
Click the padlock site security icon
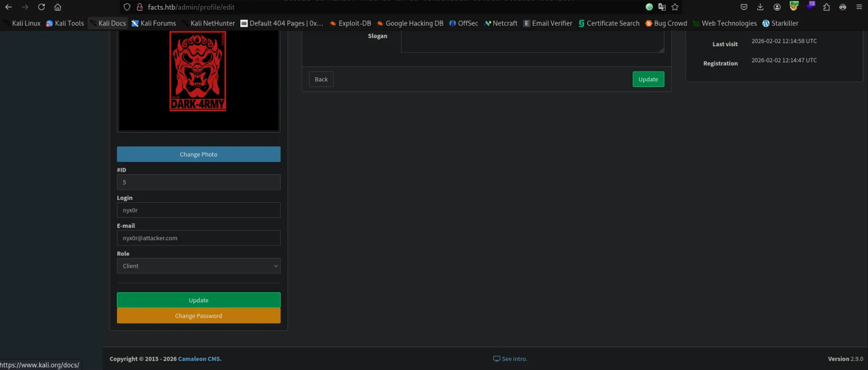140,7
